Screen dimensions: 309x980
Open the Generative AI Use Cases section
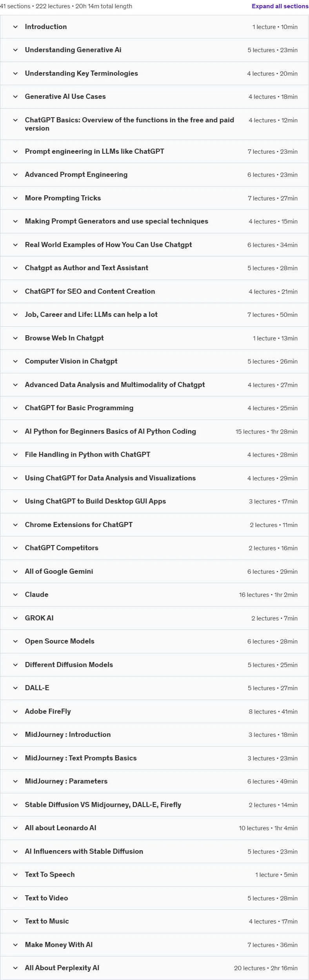tap(154, 97)
